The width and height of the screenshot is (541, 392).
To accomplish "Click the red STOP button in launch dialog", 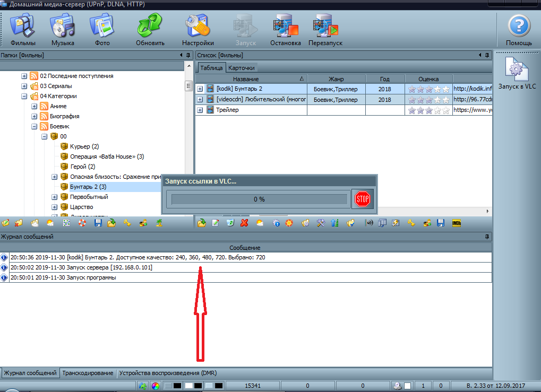I will pyautogui.click(x=363, y=199).
